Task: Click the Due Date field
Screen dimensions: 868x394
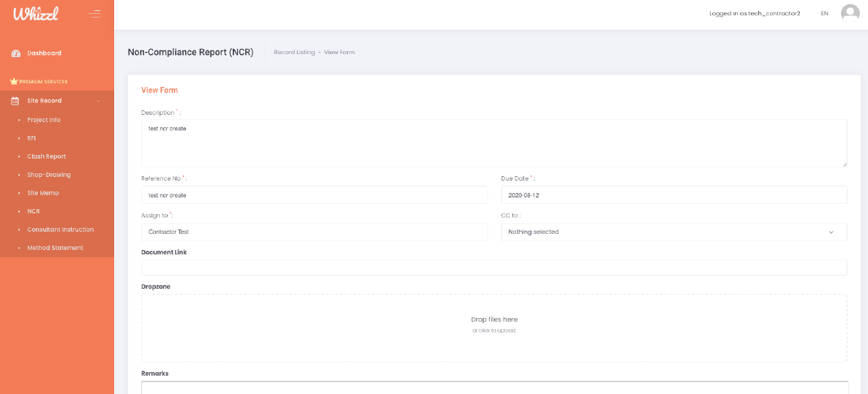Action: 673,195
